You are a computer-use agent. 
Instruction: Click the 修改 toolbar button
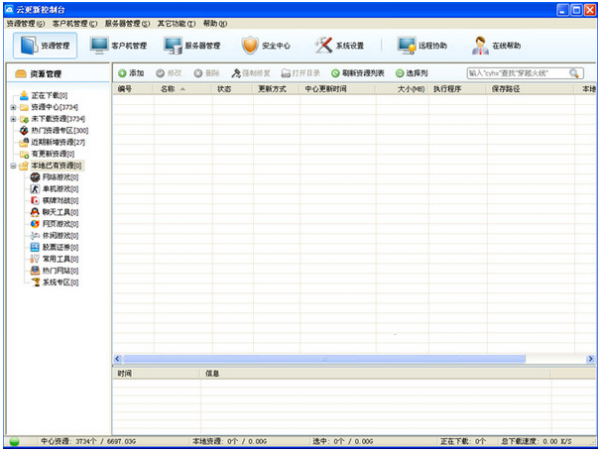coord(169,73)
